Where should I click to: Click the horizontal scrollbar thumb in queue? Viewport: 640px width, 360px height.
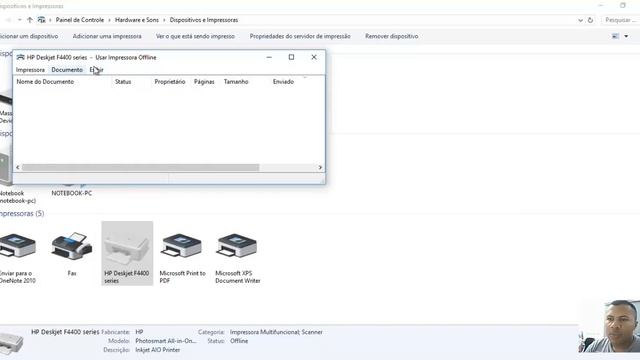click(140, 167)
